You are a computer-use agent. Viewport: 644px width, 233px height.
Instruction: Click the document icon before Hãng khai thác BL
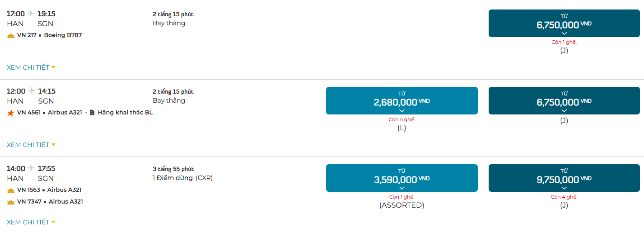pyautogui.click(x=92, y=113)
